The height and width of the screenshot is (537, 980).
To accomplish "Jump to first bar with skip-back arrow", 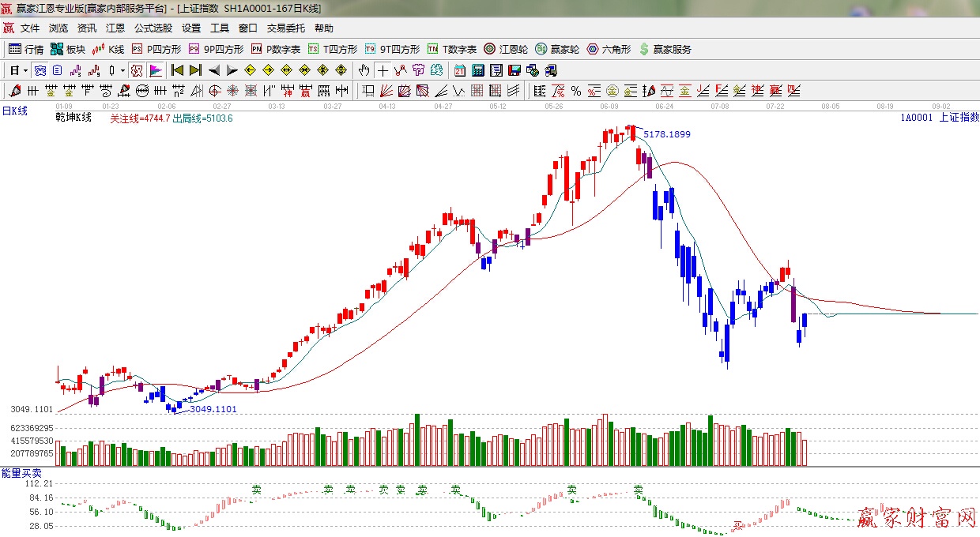I will (x=177, y=70).
